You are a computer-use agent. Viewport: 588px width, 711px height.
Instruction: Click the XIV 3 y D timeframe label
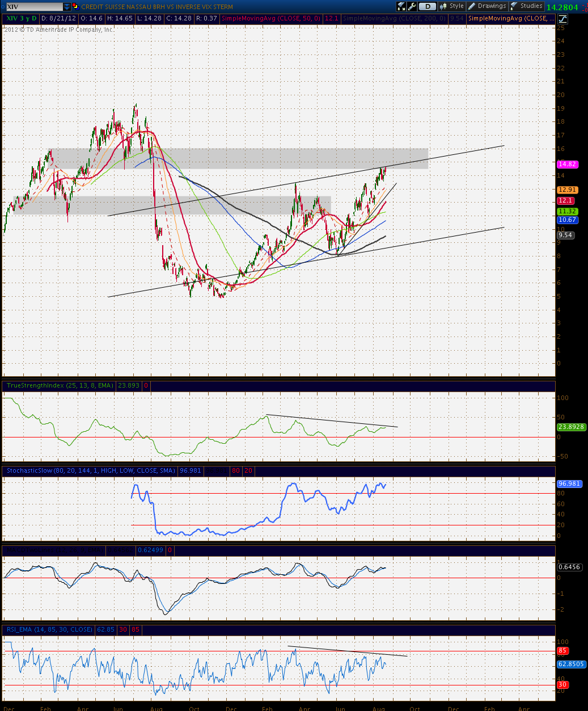point(22,19)
